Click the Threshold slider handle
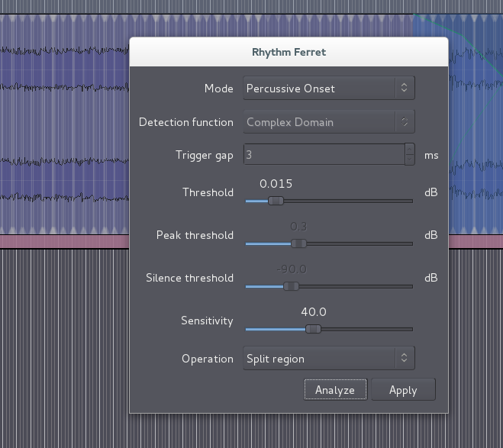503x448 pixels. coord(276,201)
